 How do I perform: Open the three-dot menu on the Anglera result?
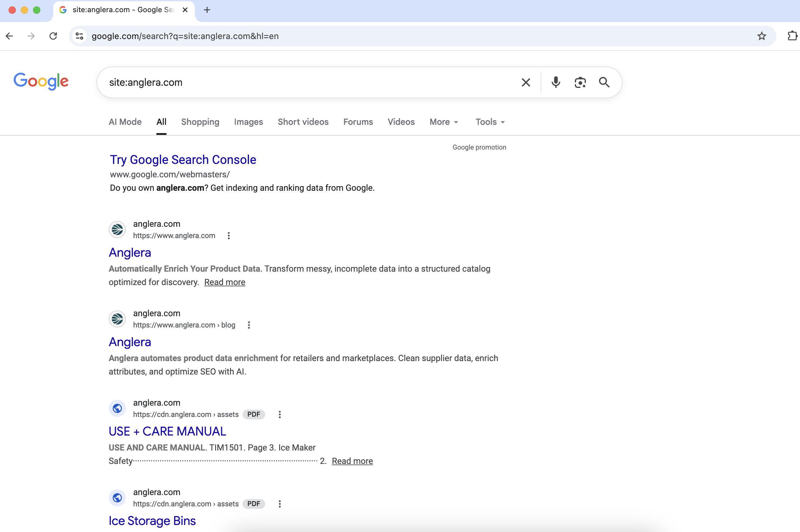tap(228, 235)
